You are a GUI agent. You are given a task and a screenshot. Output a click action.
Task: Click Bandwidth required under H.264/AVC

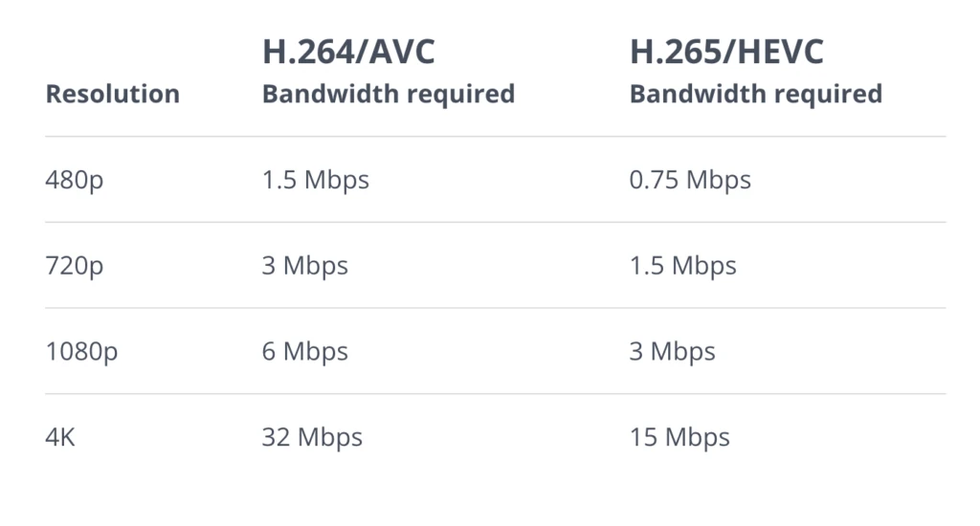click(389, 94)
